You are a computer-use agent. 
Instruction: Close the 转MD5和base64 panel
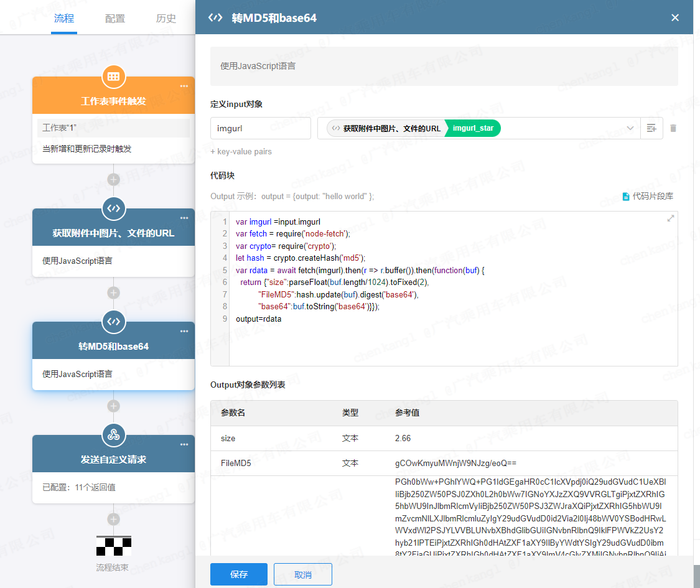675,17
